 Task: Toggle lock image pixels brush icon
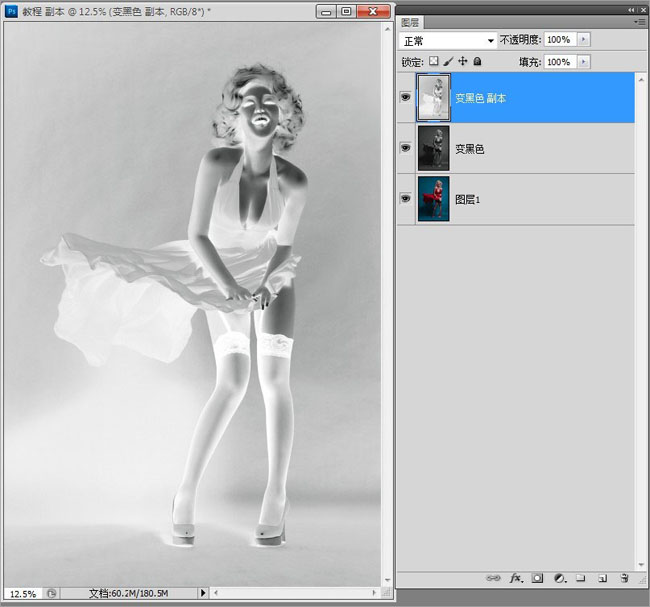(x=448, y=61)
